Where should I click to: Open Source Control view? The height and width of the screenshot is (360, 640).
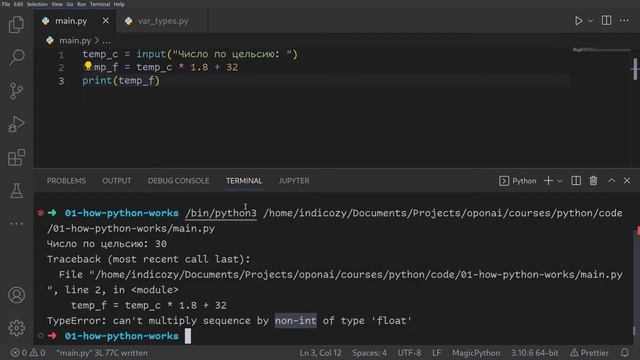click(x=16, y=91)
